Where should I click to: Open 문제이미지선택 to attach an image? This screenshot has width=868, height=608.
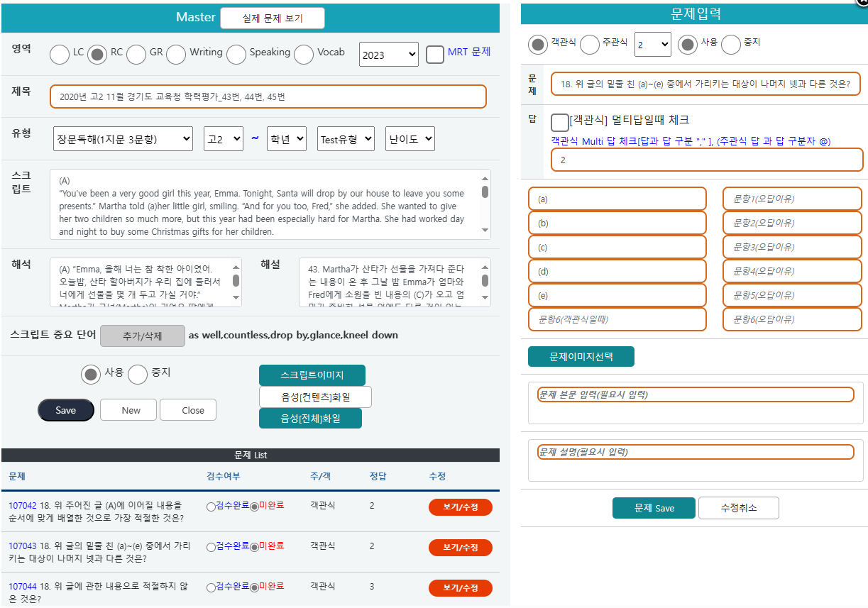point(581,357)
